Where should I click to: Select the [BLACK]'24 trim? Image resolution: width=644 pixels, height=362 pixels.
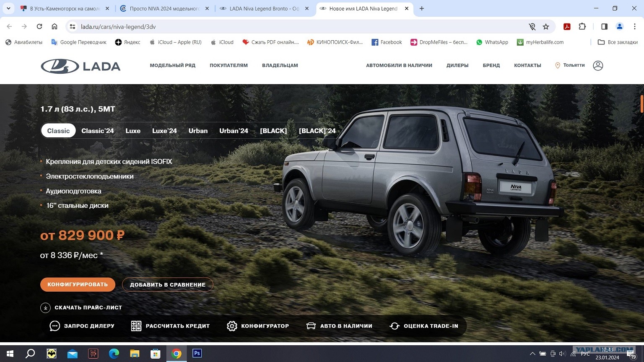[x=317, y=131]
